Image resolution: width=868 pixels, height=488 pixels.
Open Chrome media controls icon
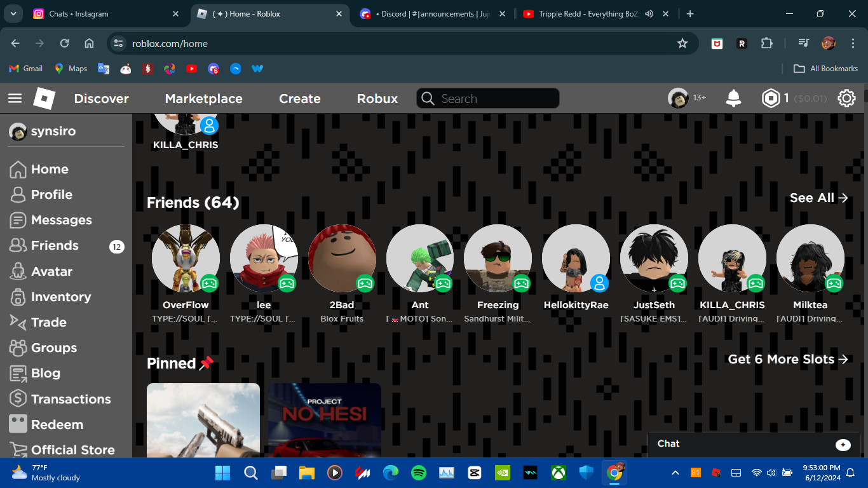click(x=804, y=43)
